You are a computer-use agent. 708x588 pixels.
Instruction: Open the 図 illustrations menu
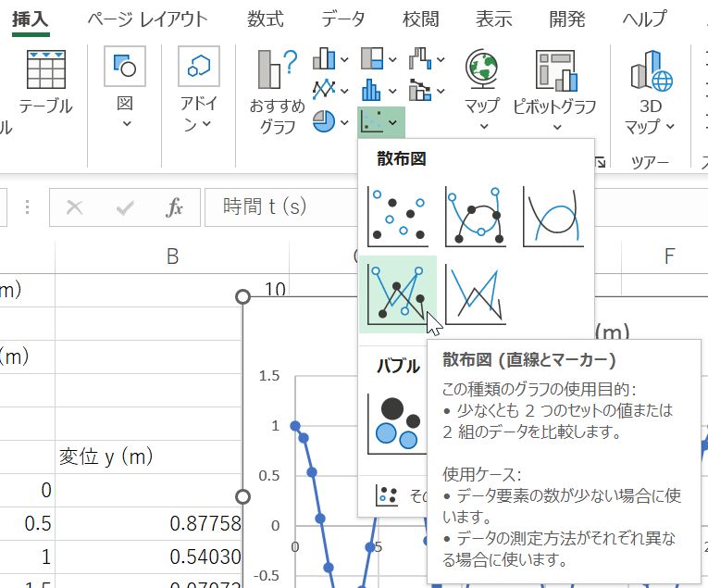click(125, 87)
